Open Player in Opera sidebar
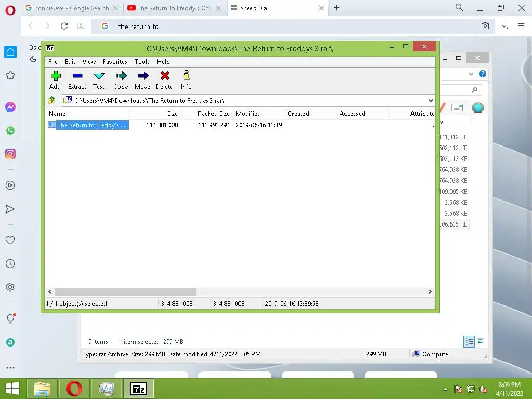 pos(10,185)
